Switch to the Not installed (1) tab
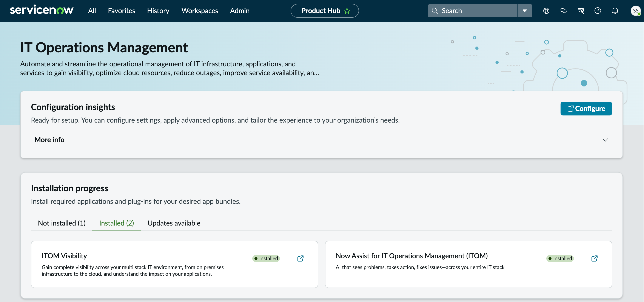Image resolution: width=644 pixels, height=302 pixels. 62,223
